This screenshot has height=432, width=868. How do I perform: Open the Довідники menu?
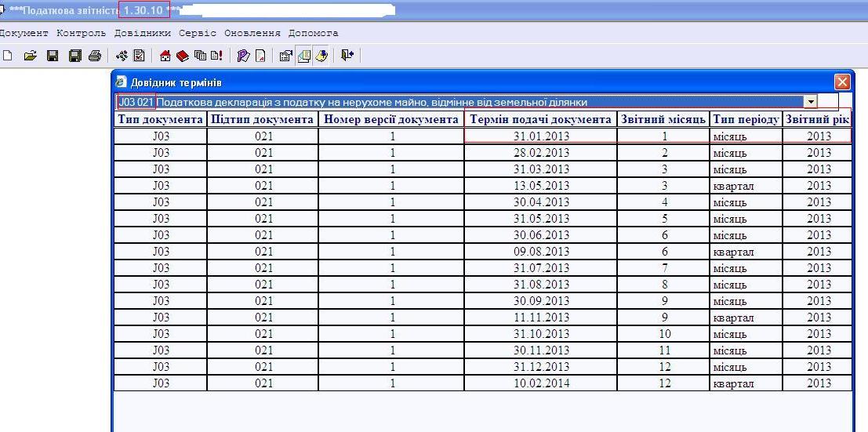[142, 34]
